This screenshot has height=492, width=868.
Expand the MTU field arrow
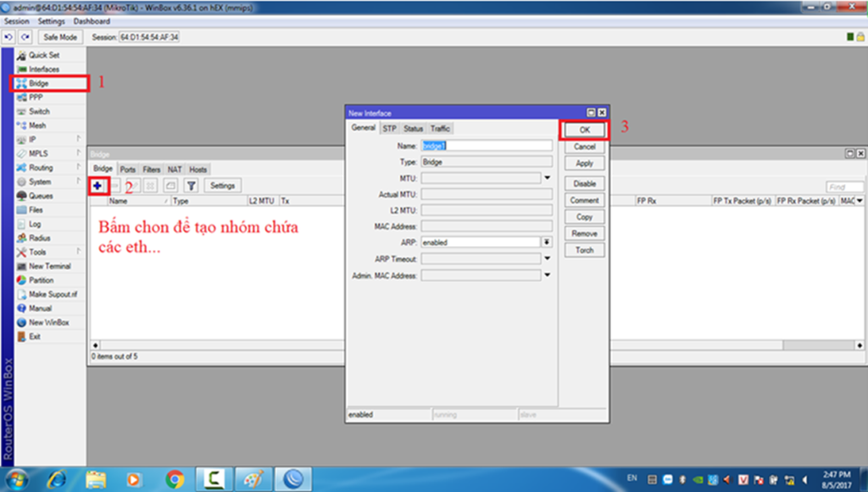(x=548, y=178)
